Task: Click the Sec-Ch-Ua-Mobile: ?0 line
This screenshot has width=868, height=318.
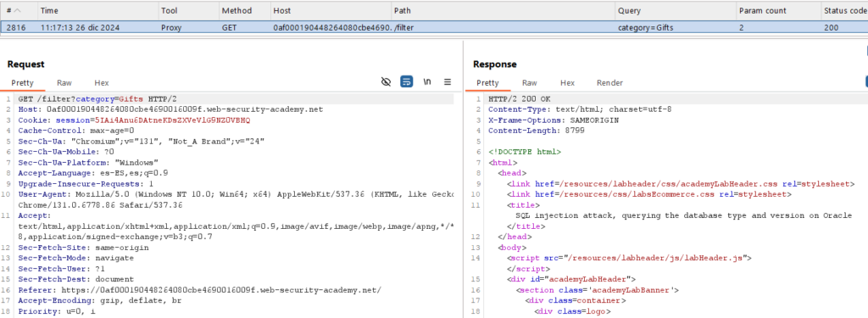Action: click(x=66, y=152)
